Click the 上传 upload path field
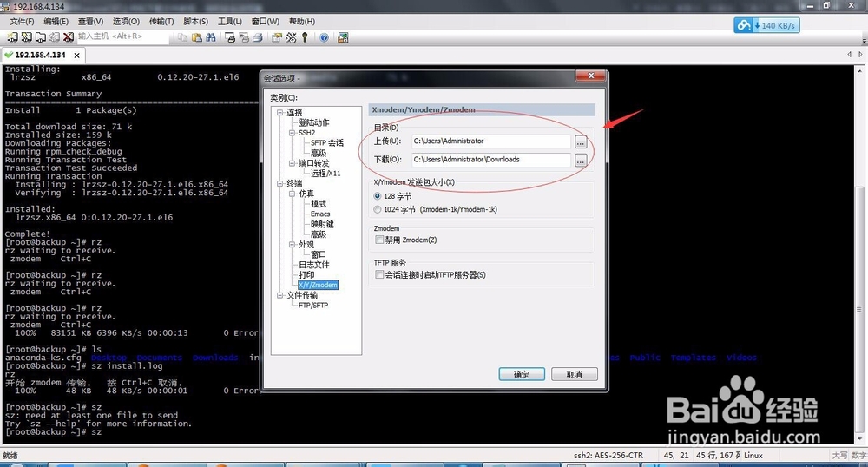The height and width of the screenshot is (467, 868). coord(491,141)
